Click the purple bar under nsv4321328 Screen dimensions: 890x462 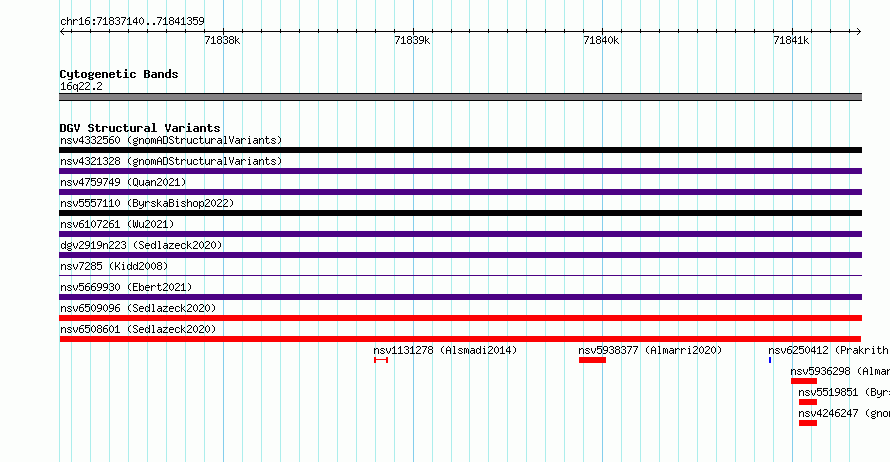click(460, 171)
